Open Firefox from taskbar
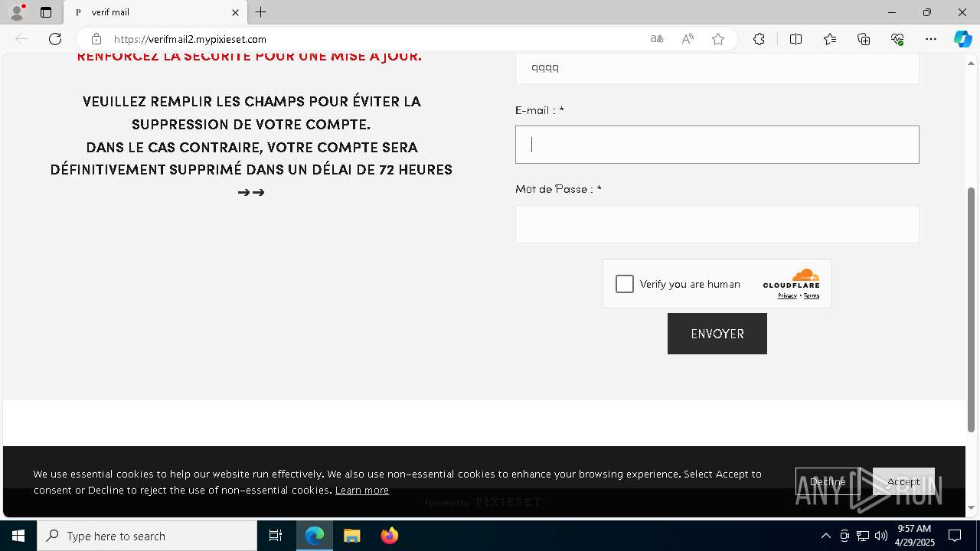This screenshot has height=551, width=980. (389, 536)
